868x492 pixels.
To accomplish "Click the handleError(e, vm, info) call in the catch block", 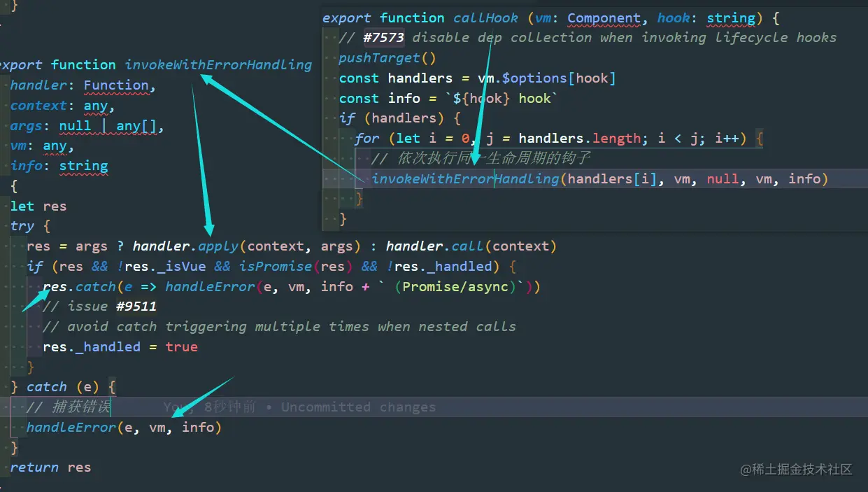I will [x=124, y=428].
